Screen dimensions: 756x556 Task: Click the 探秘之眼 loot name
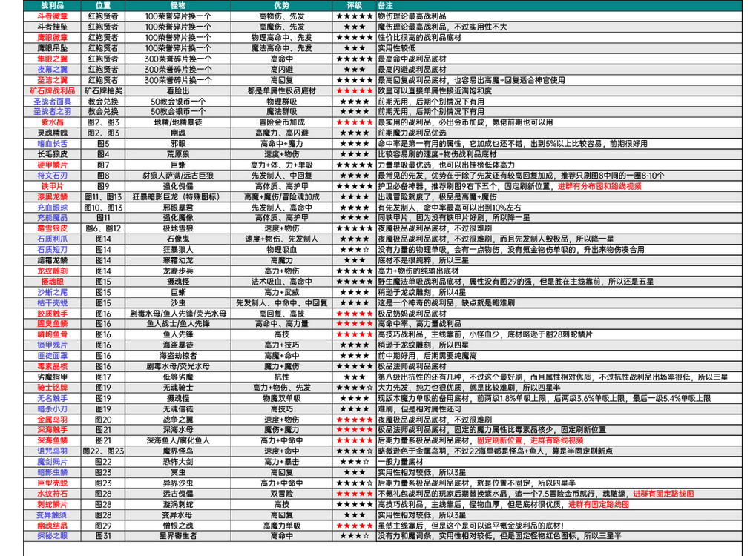[52, 535]
